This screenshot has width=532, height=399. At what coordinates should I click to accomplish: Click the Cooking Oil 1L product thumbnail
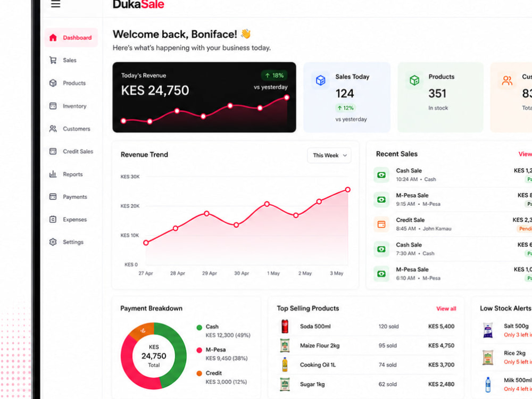click(285, 365)
